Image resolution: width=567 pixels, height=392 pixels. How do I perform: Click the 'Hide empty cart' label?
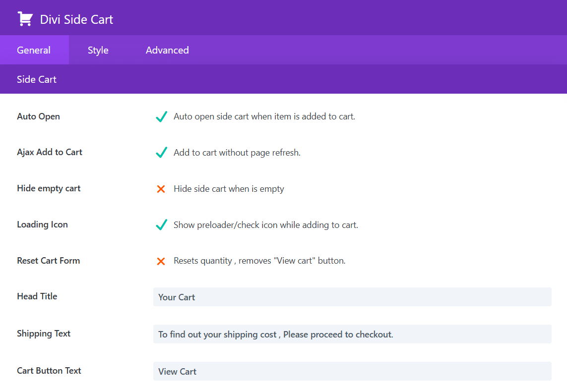49,189
